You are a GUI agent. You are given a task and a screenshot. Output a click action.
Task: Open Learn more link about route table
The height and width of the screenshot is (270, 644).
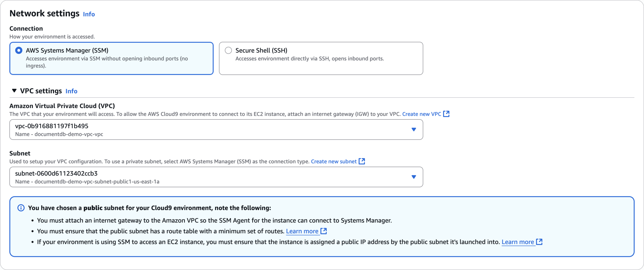302,231
